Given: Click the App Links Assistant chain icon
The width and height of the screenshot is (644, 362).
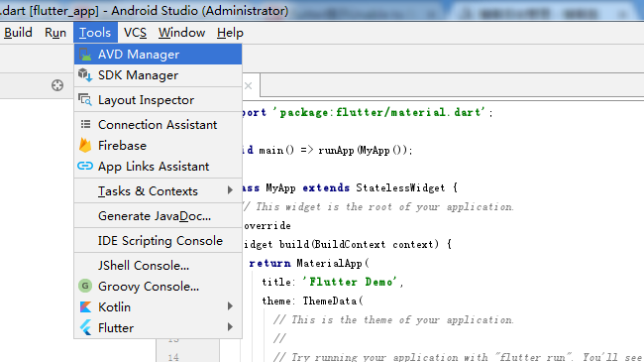Looking at the screenshot, I should pyautogui.click(x=85, y=166).
